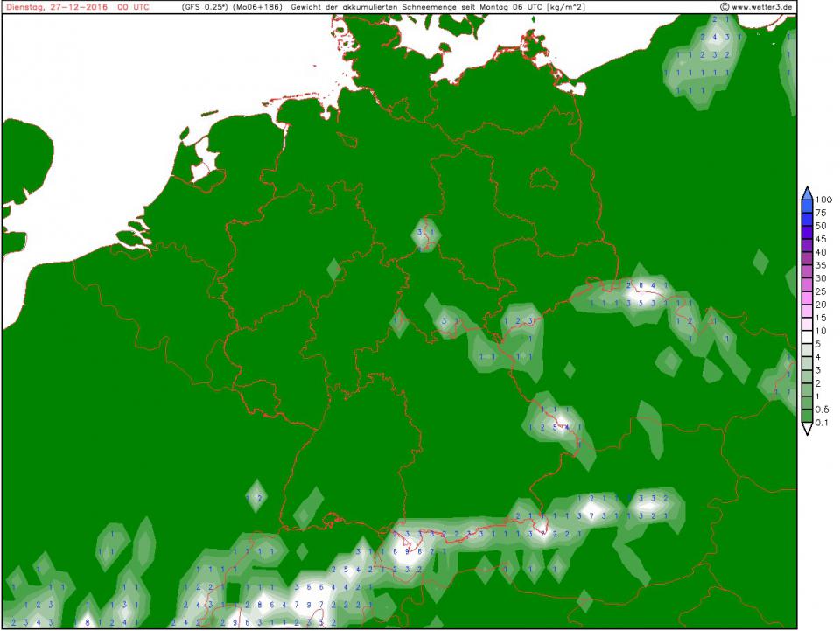
Task: Click the blue upward arrow atop the color scale
Action: [x=806, y=193]
